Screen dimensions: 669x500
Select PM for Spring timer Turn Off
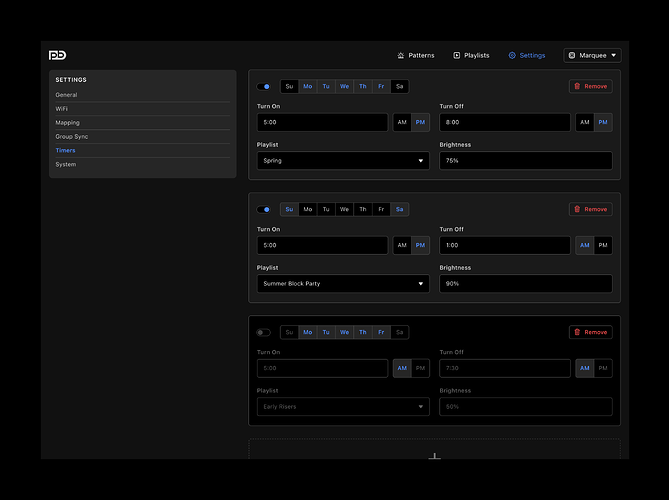[x=603, y=122]
